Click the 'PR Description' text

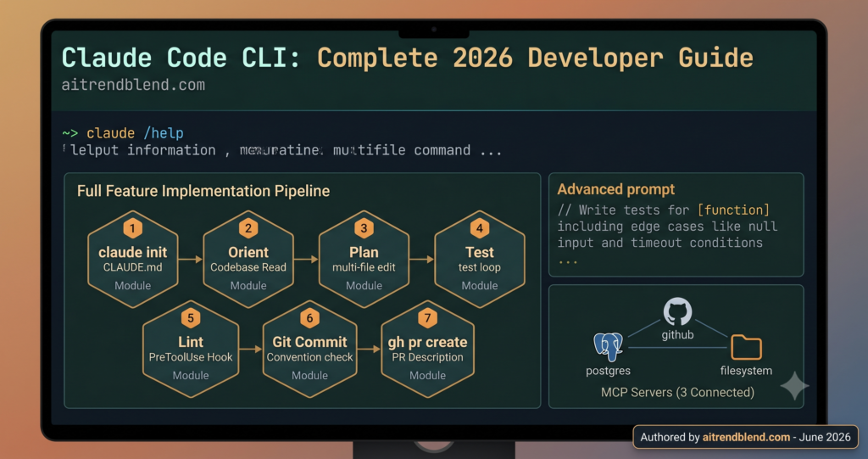click(427, 357)
